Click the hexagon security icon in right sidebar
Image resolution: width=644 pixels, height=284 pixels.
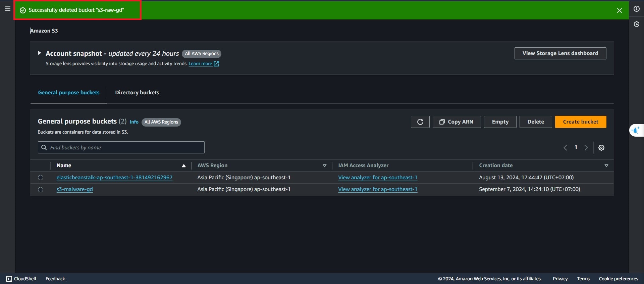[636, 25]
